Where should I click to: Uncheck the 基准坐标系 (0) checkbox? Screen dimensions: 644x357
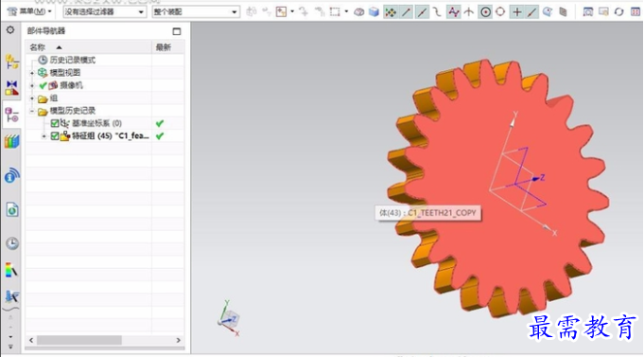[x=55, y=123]
